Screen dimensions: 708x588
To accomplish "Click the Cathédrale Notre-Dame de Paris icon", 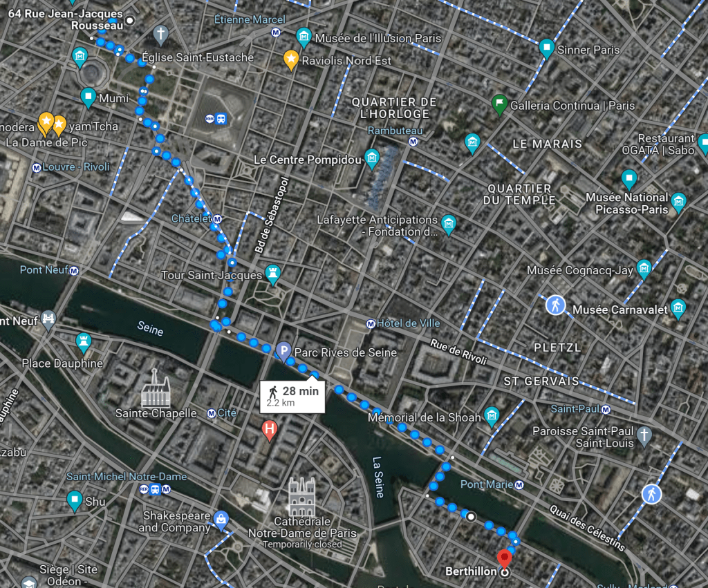I will point(302,496).
